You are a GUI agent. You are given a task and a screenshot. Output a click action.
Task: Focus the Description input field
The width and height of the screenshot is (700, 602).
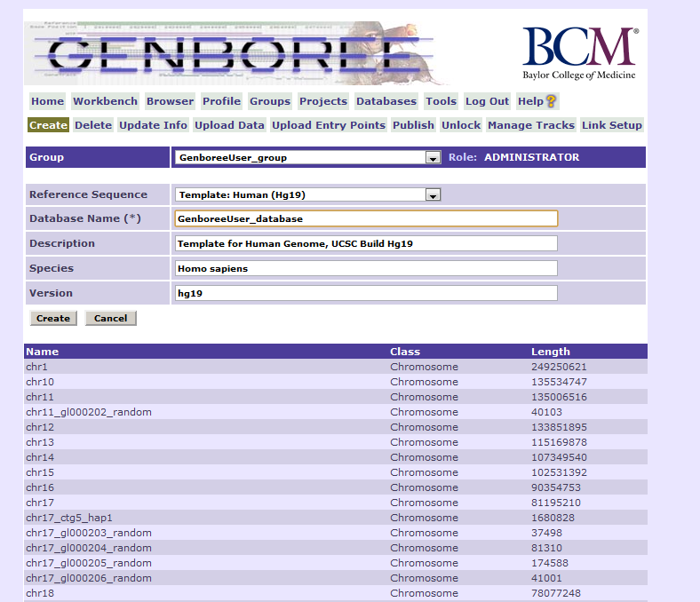click(x=366, y=243)
